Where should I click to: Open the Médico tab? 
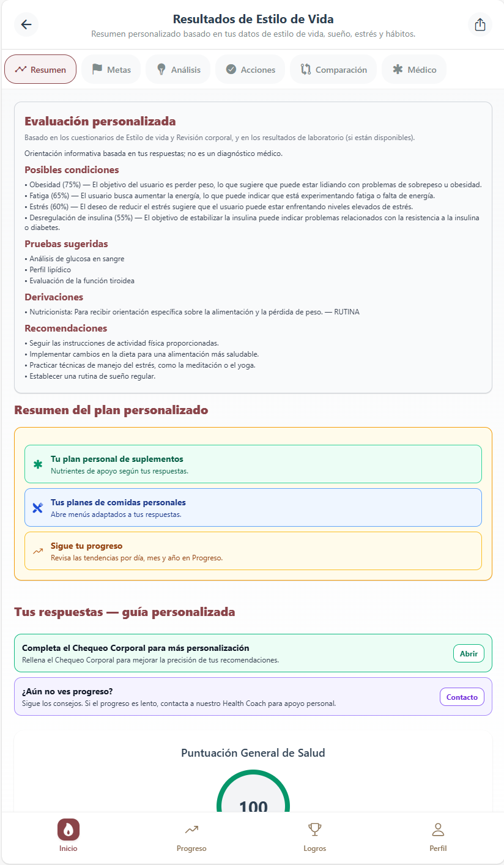(x=414, y=69)
